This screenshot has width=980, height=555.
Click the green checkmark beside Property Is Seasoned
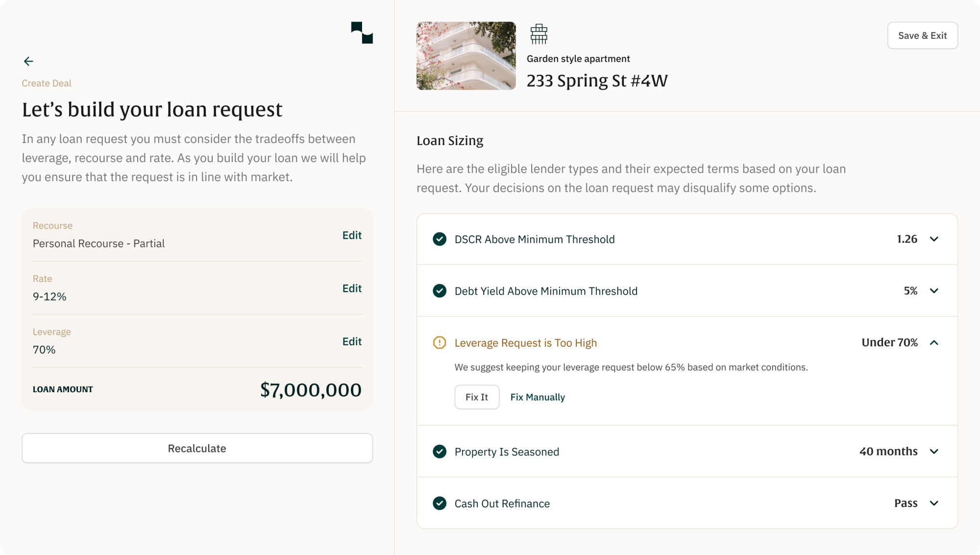[x=440, y=452]
